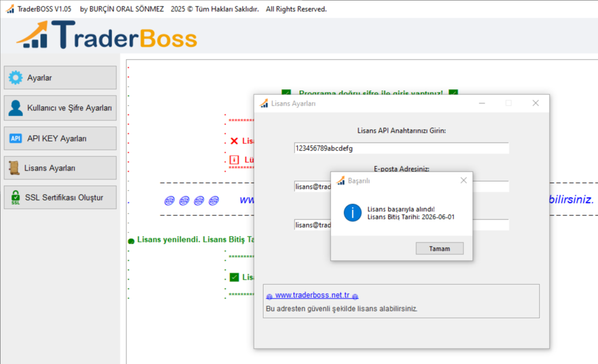This screenshot has height=364, width=598.
Task: Open the www.traderboss.net.tr link
Action: pyautogui.click(x=312, y=296)
